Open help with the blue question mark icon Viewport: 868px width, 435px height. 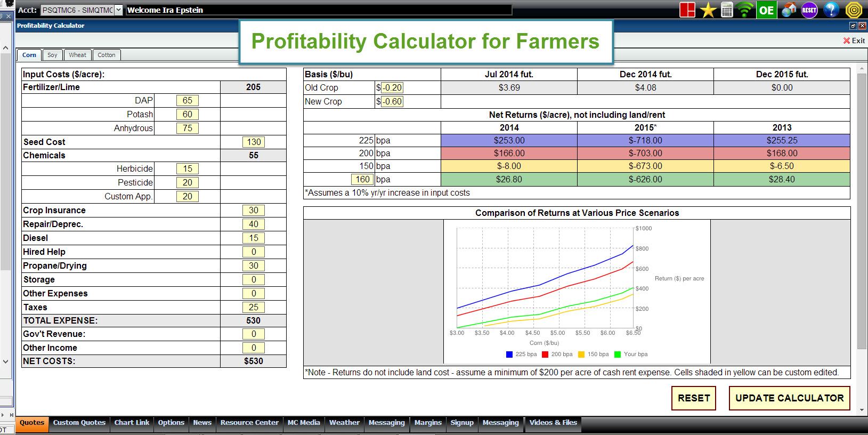pyautogui.click(x=831, y=10)
